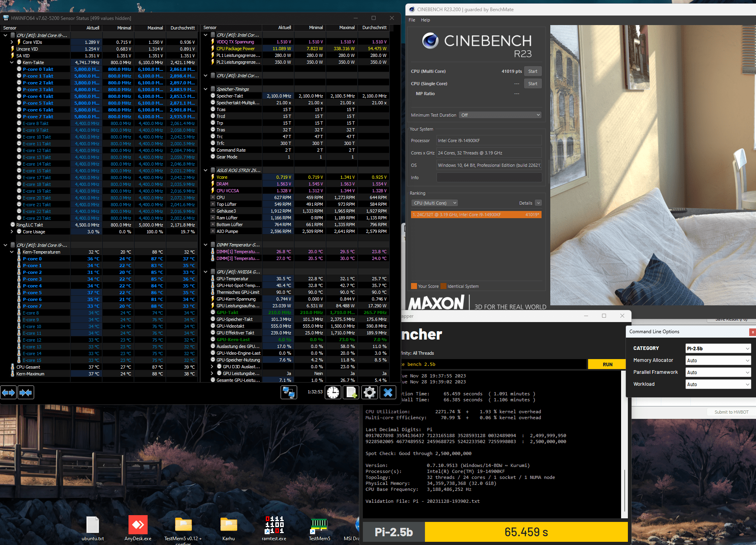Start the CPU (Multi Core) test
Image resolution: width=756 pixels, height=545 pixels.
point(533,71)
